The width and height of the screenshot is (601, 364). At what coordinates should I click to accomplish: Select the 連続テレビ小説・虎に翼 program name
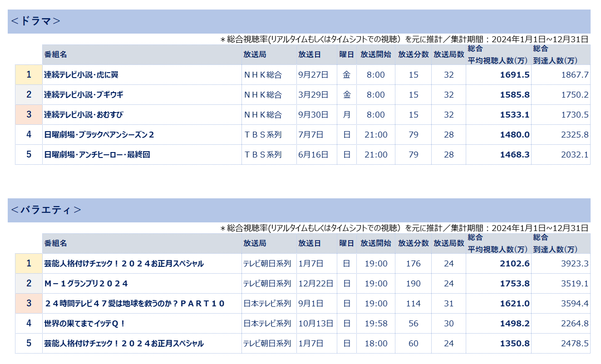[81, 75]
